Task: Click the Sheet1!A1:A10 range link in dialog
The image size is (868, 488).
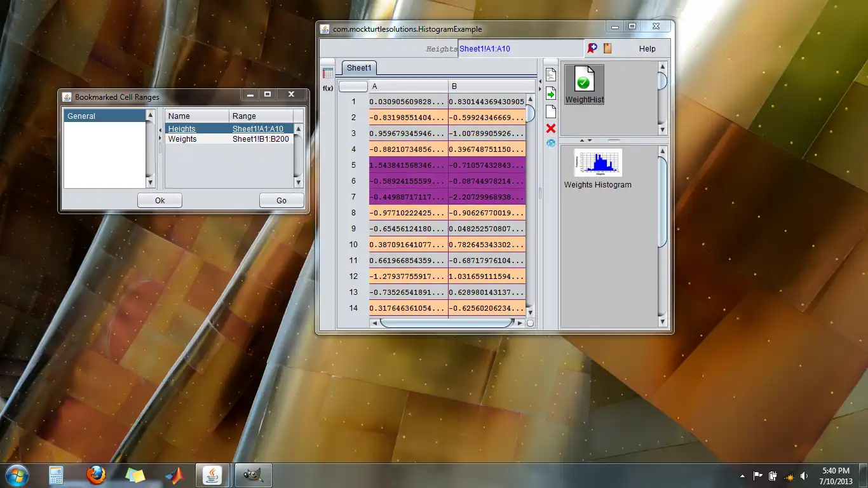Action: point(258,129)
